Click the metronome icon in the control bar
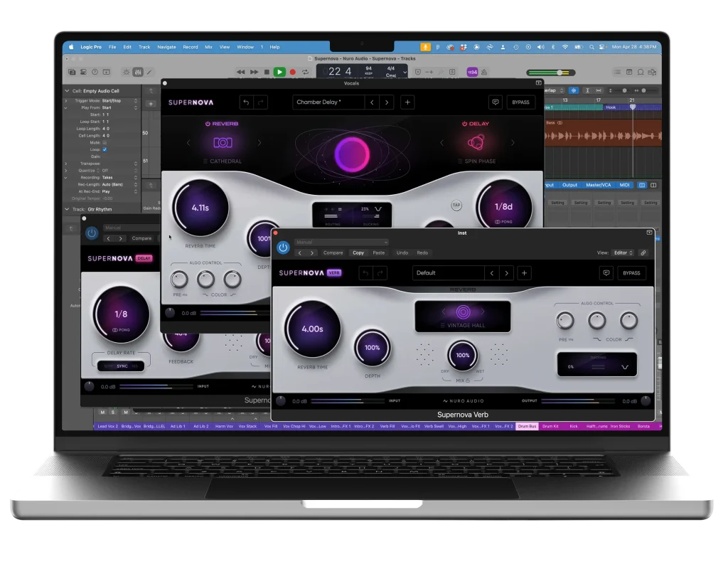728x574 pixels. [484, 72]
